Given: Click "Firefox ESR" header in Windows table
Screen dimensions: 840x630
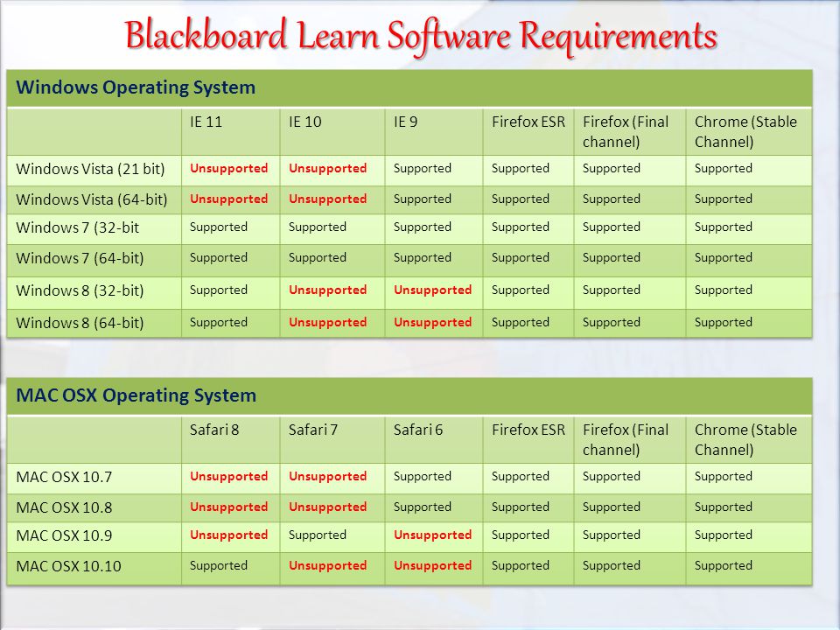Looking at the screenshot, I should click(x=528, y=122).
